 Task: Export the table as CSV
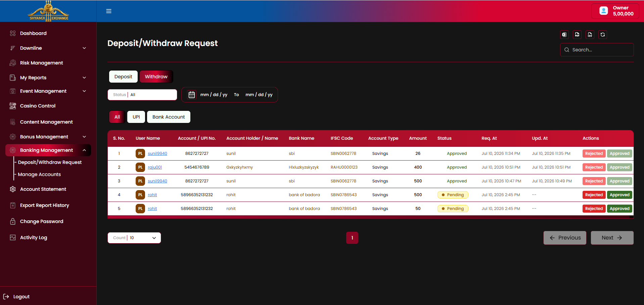point(590,35)
